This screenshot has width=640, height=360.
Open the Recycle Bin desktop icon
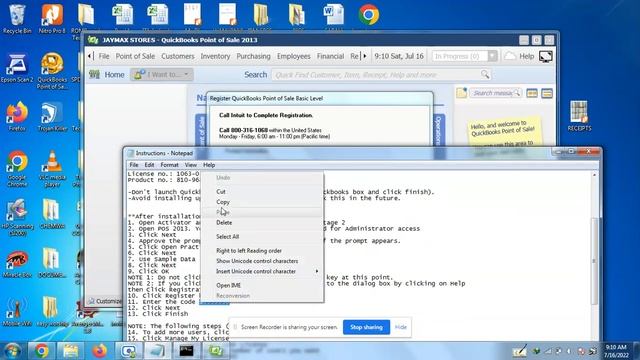click(17, 19)
